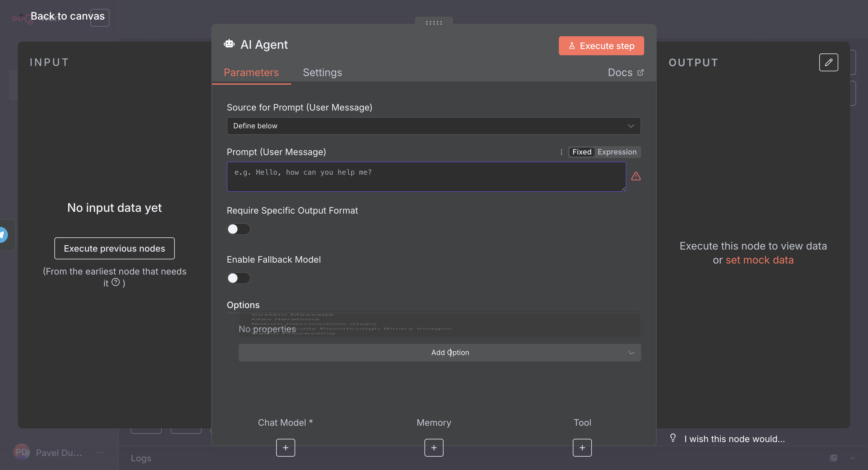868x470 pixels.
Task: Expand Logs panel with chevron arrow
Action: click(x=852, y=458)
